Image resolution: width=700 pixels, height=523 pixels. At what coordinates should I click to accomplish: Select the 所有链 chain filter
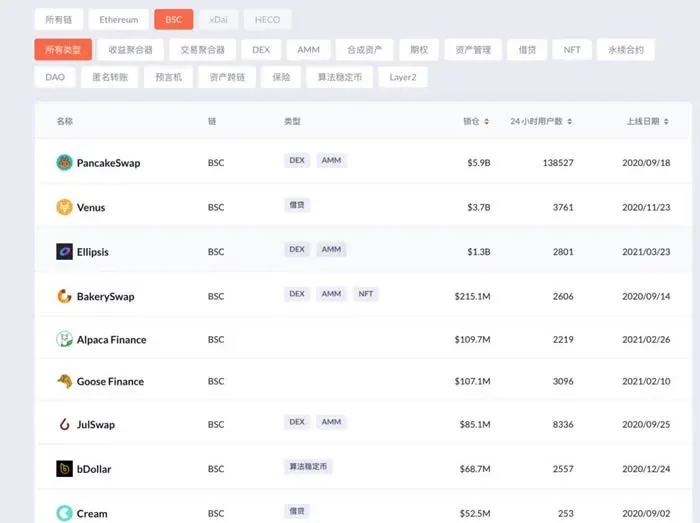click(x=58, y=20)
